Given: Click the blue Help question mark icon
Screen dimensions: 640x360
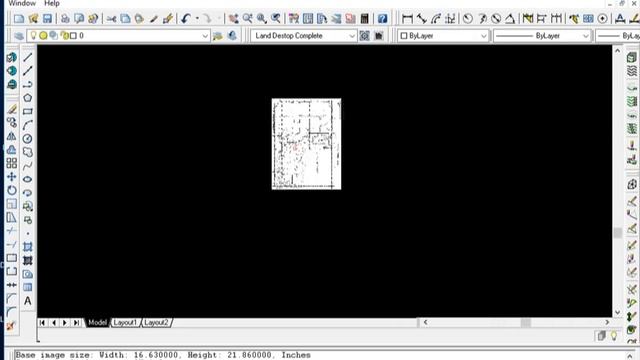Looking at the screenshot, I should 382,18.
